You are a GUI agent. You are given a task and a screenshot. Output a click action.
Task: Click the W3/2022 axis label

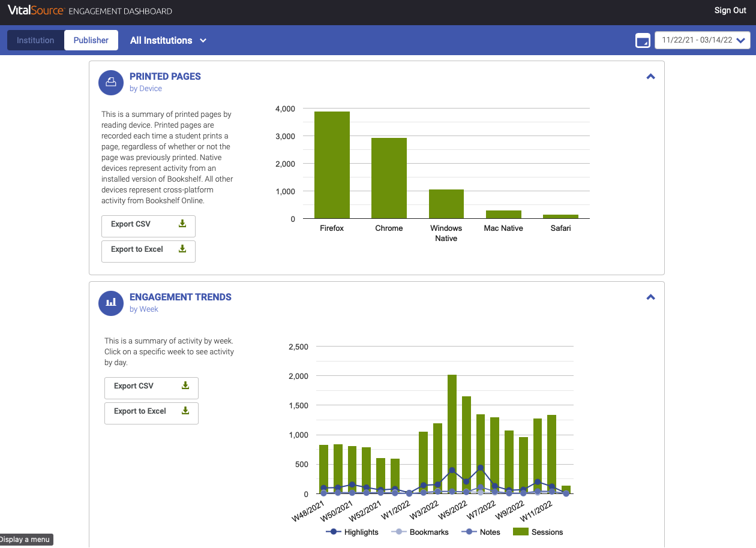(x=425, y=510)
